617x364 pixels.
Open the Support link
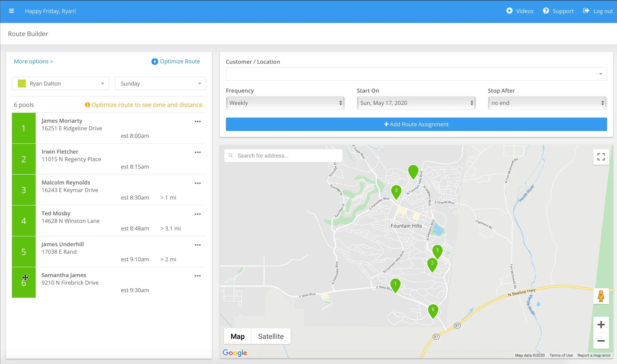click(563, 11)
